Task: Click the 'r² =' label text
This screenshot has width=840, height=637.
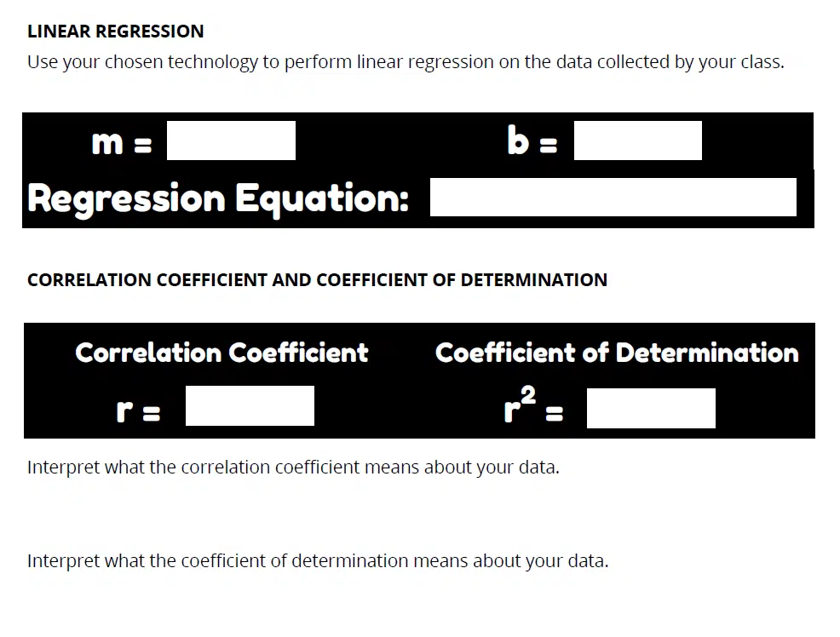Action: [x=533, y=405]
